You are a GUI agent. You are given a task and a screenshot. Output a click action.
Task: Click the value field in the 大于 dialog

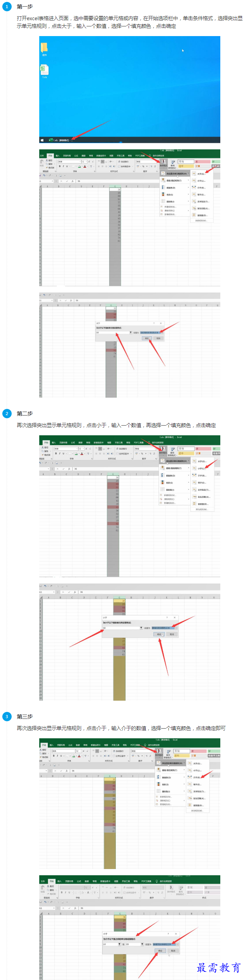112,332
